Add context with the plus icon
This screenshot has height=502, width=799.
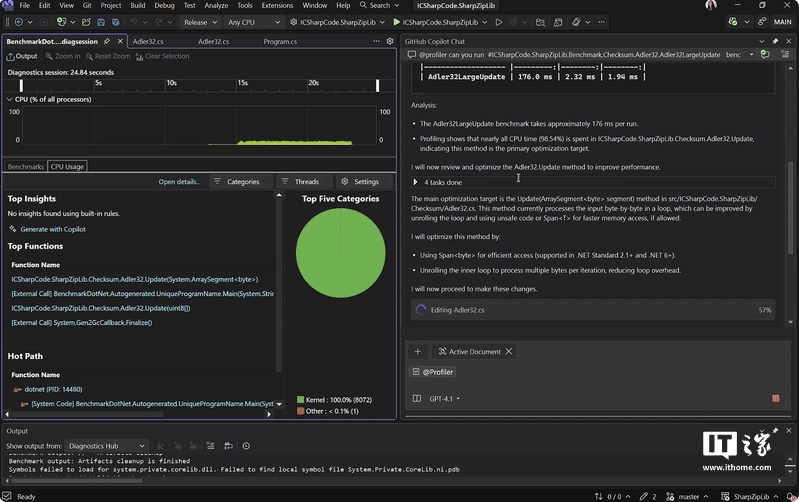pyautogui.click(x=417, y=352)
